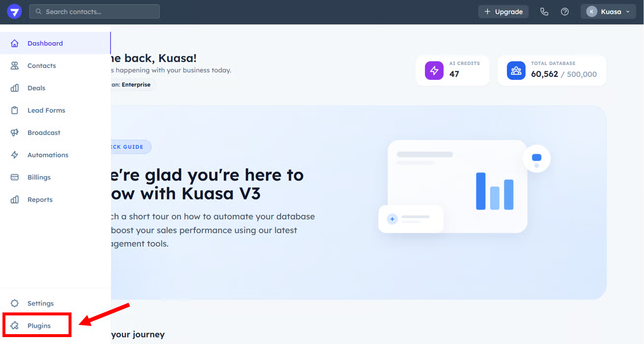Screen dimensions: 644x344
Task: Click the Broadcast megaphone icon
Action: [x=15, y=133]
